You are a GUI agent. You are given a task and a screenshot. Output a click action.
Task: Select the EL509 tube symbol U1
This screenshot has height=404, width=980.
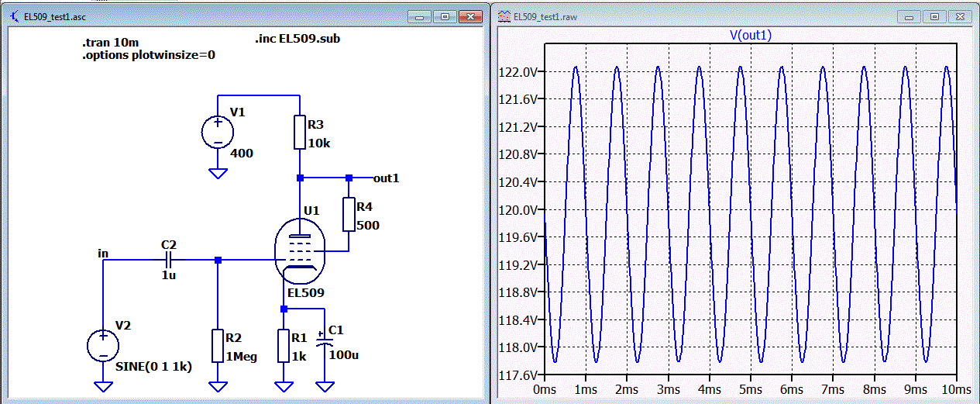pos(299,251)
